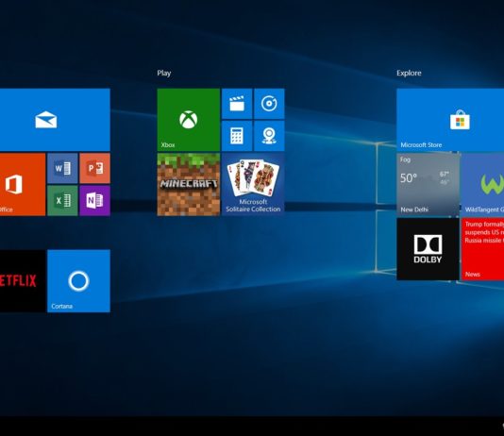Open the Camera webcam tile
The height and width of the screenshot is (436, 504).
[x=269, y=136]
